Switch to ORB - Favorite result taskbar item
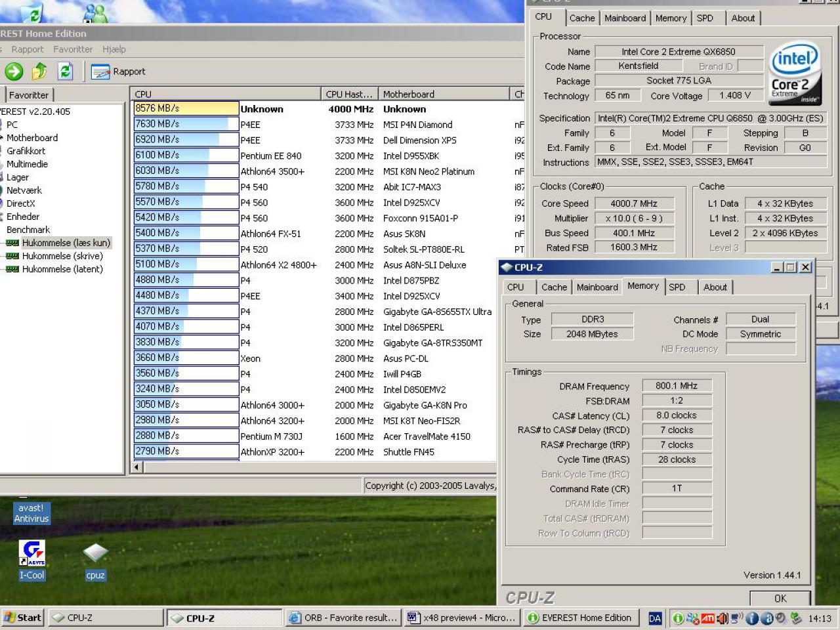Viewport: 840px width, 630px height. click(x=343, y=618)
